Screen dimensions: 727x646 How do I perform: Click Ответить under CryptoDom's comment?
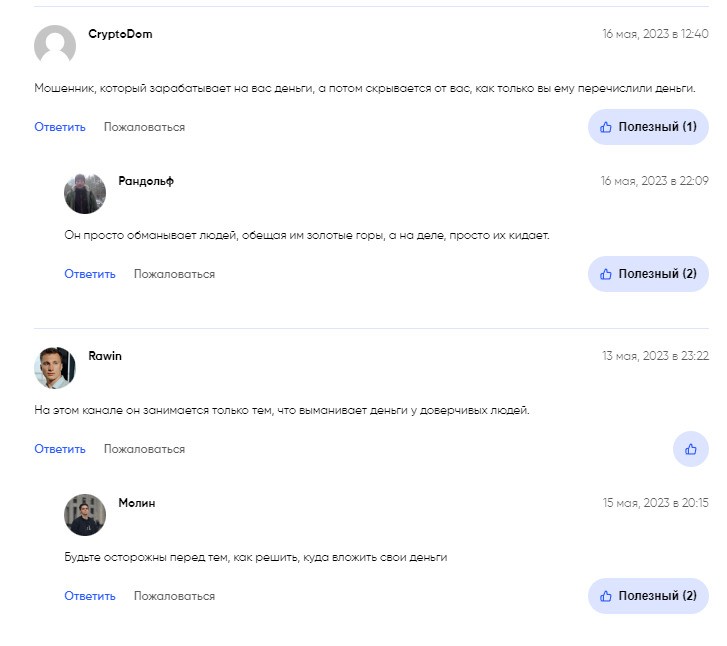pyautogui.click(x=60, y=127)
